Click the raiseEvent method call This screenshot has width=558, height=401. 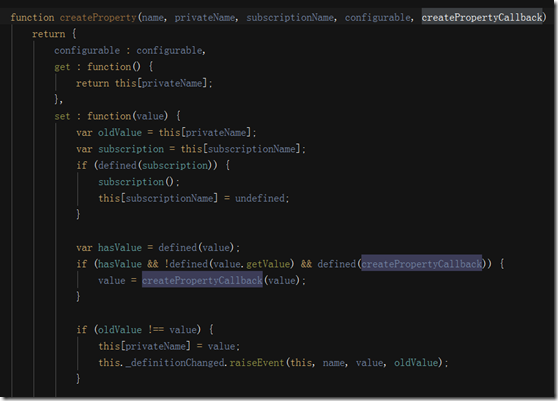(257, 363)
